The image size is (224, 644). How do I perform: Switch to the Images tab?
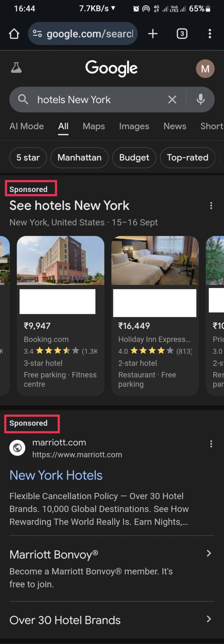(134, 126)
